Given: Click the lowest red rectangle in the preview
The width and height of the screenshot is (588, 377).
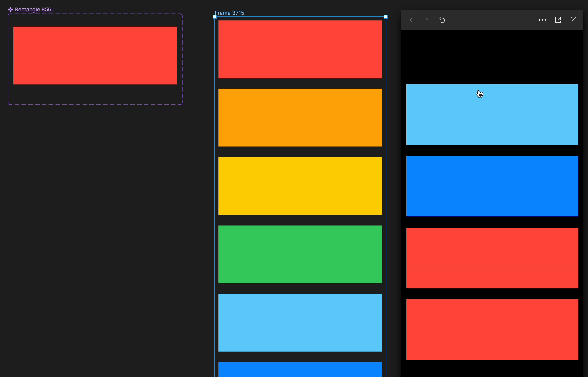Looking at the screenshot, I should click(492, 330).
